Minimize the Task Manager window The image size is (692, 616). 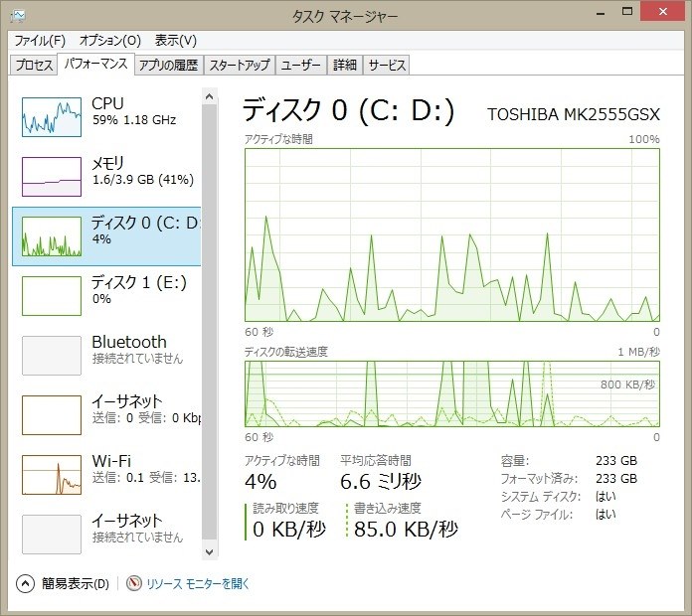click(601, 12)
